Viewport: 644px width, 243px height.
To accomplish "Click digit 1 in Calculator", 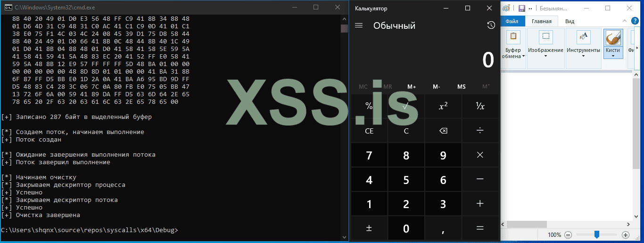I will click(369, 204).
